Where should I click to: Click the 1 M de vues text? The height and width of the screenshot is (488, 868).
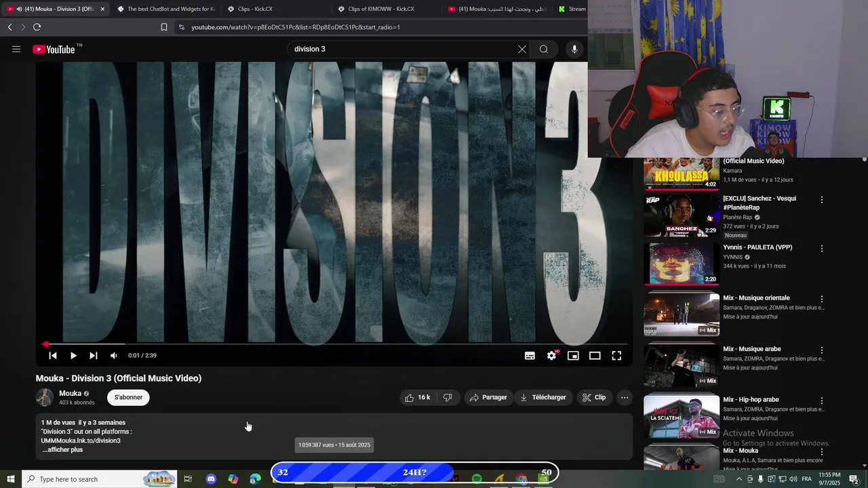point(58,422)
